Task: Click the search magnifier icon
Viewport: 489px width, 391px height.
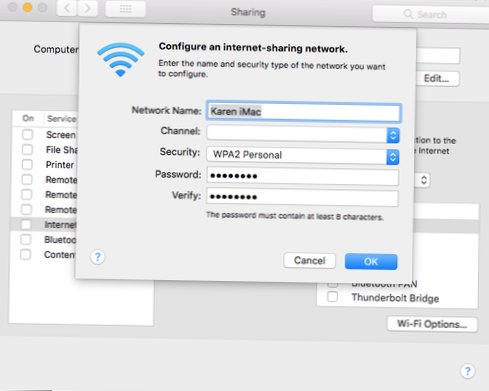Action: (408, 14)
